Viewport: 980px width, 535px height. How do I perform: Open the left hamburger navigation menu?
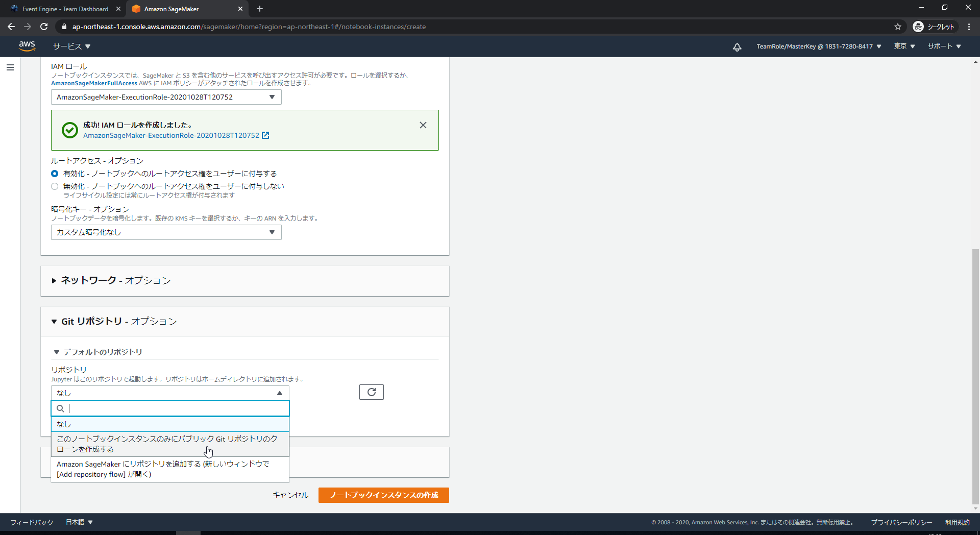[10, 67]
